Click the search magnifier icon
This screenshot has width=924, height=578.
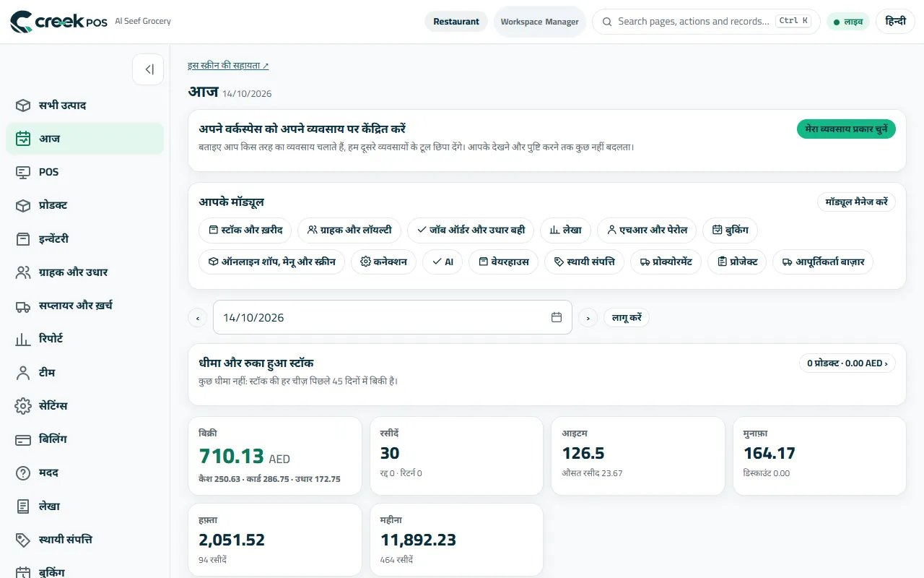tap(607, 22)
